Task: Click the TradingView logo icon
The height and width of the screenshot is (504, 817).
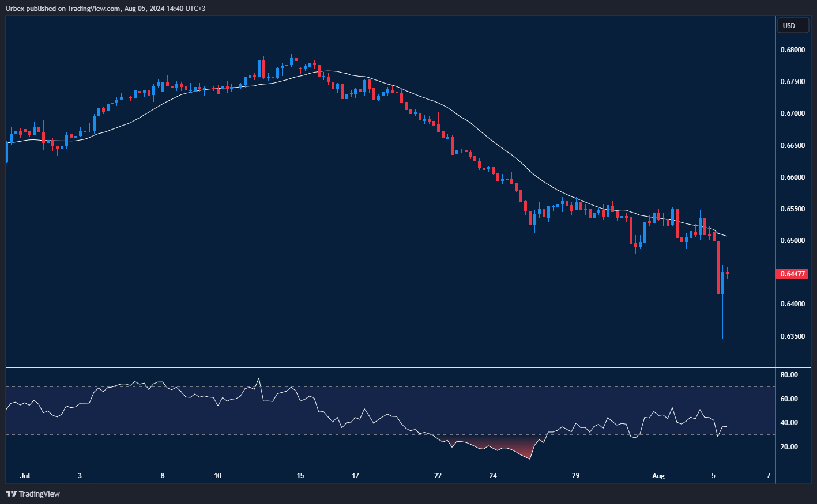Action: (x=10, y=494)
